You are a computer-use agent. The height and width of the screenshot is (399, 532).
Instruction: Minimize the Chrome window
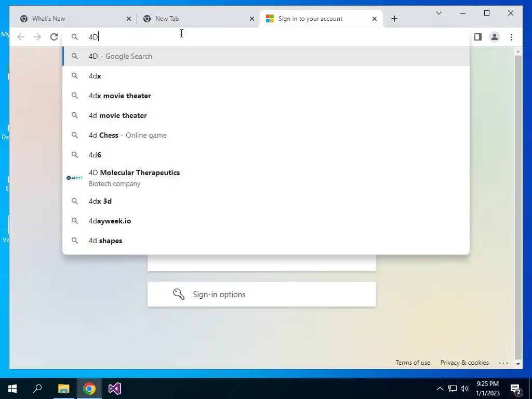click(463, 13)
